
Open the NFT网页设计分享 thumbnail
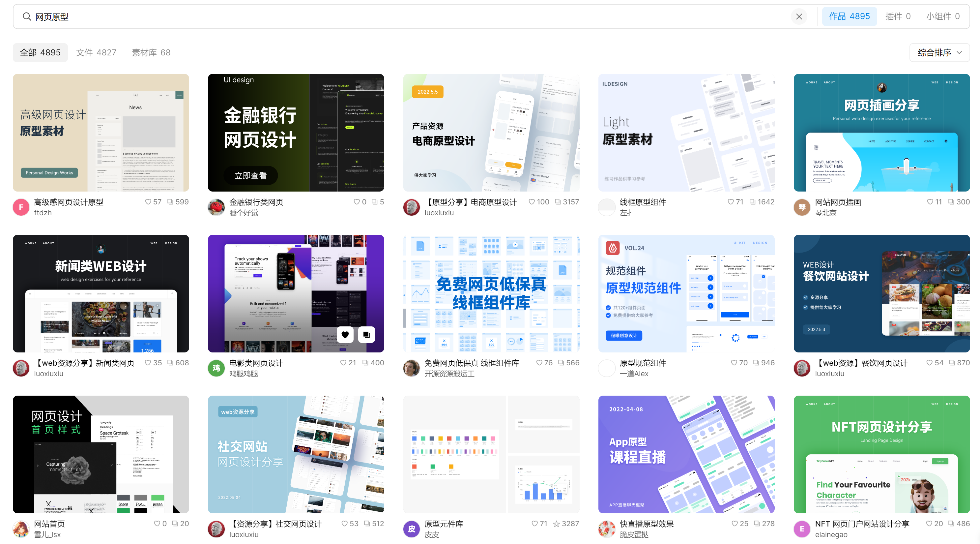(882, 454)
